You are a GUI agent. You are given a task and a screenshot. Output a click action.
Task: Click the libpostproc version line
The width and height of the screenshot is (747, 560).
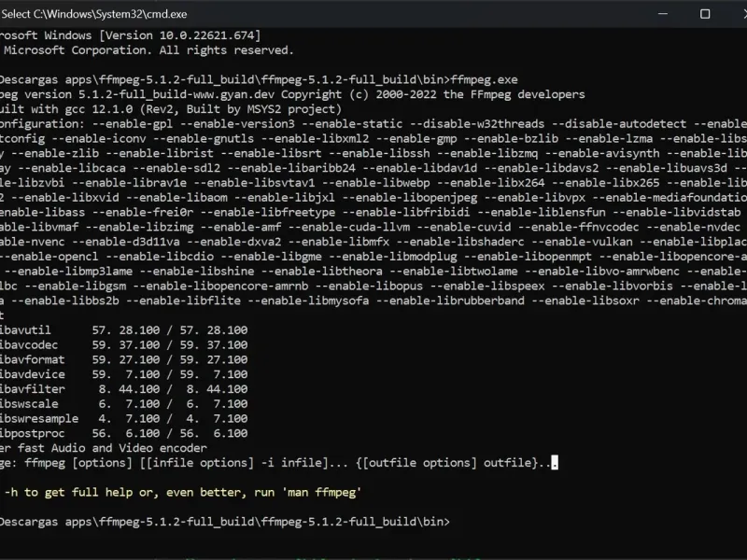[x=121, y=433]
